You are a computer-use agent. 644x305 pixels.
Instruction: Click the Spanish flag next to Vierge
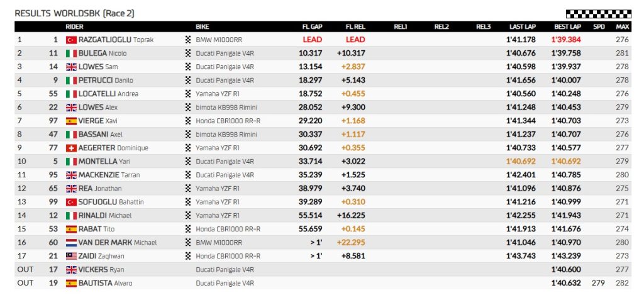click(71, 121)
